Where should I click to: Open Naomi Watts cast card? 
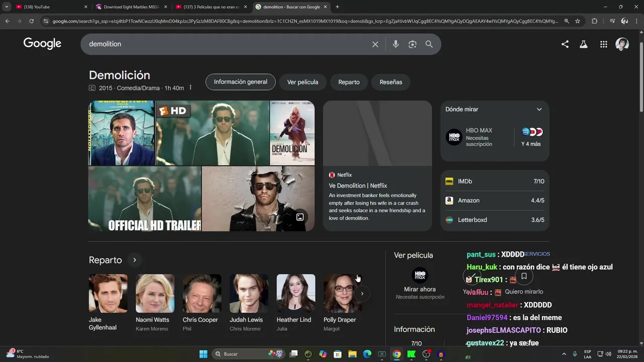pos(155,303)
